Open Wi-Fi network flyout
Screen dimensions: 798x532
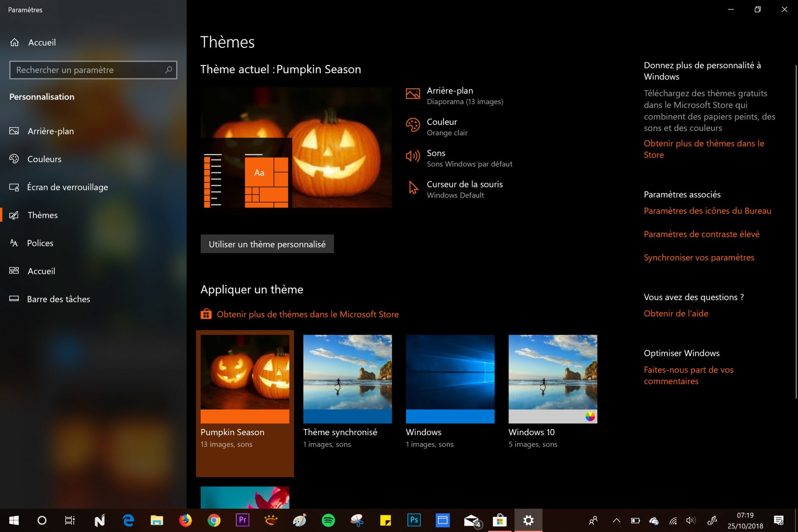(x=673, y=520)
